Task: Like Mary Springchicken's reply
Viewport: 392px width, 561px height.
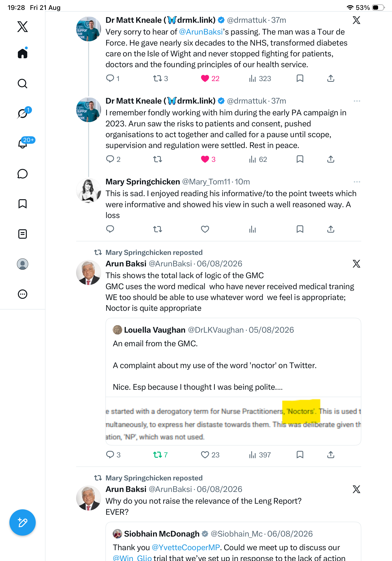Action: point(205,229)
